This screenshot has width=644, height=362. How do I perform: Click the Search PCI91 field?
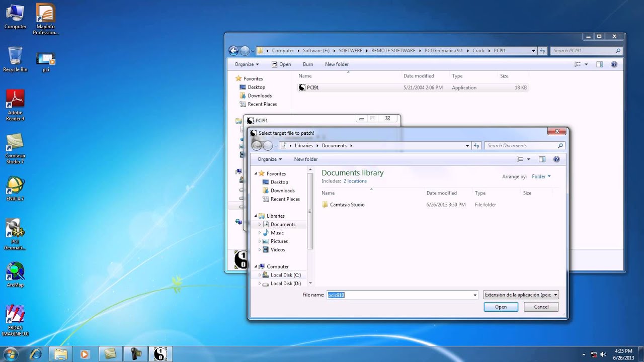[x=587, y=51]
